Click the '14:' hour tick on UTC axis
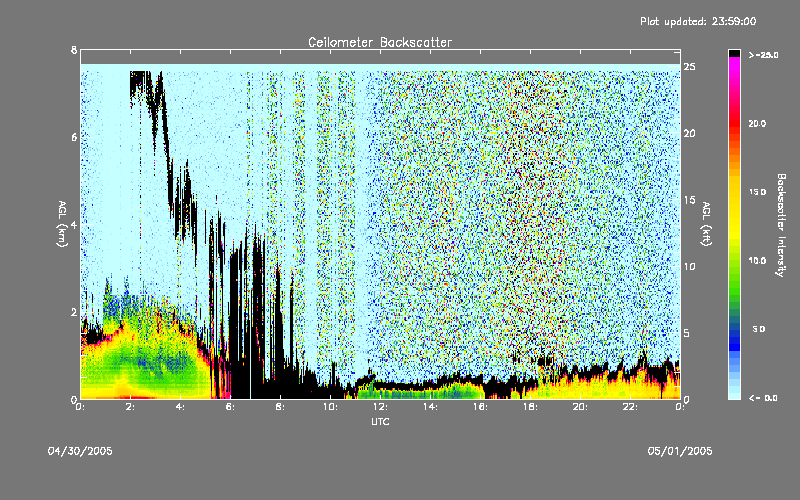 click(430, 407)
